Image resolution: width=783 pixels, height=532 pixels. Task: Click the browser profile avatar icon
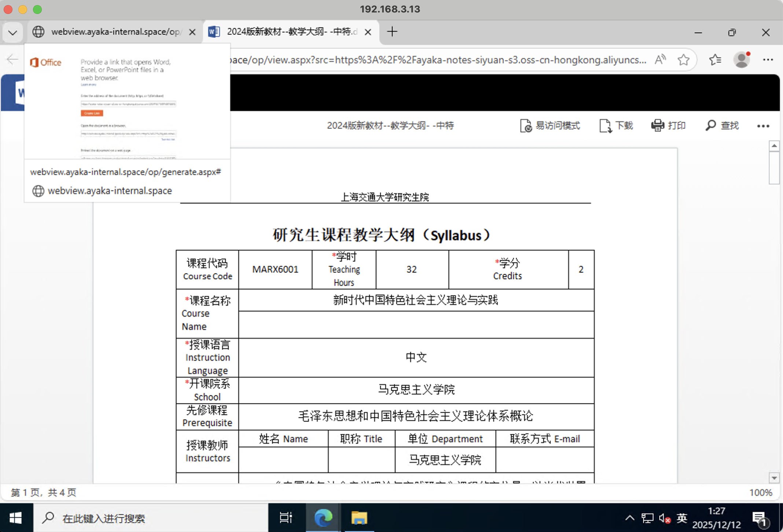pos(742,60)
